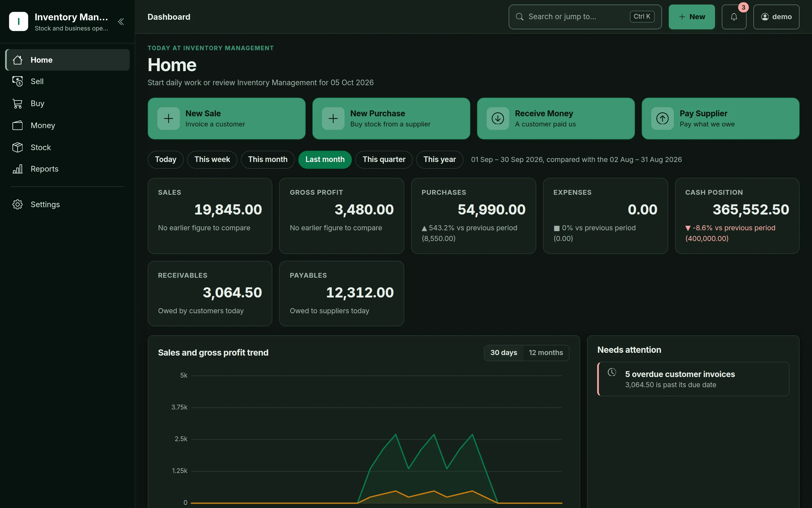Click the 54,990.00 purchases value
This screenshot has width=812, height=508.
[x=491, y=210]
